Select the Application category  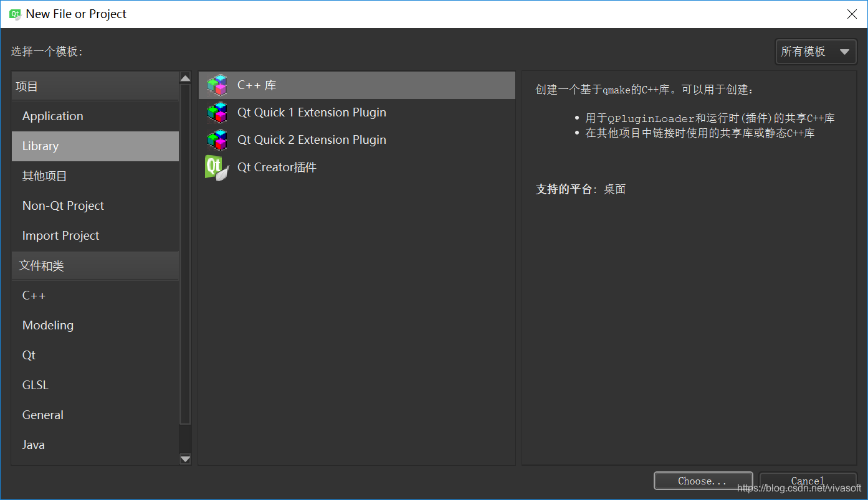pos(95,116)
